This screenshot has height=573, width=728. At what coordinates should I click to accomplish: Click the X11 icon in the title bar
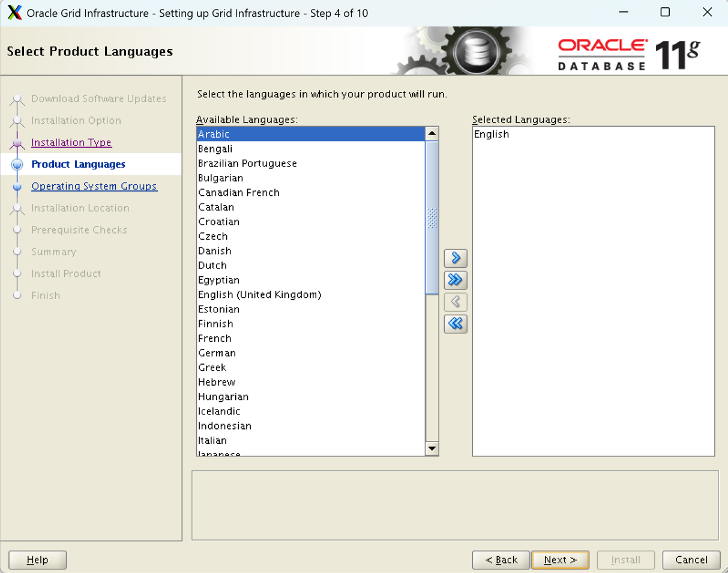click(x=14, y=13)
